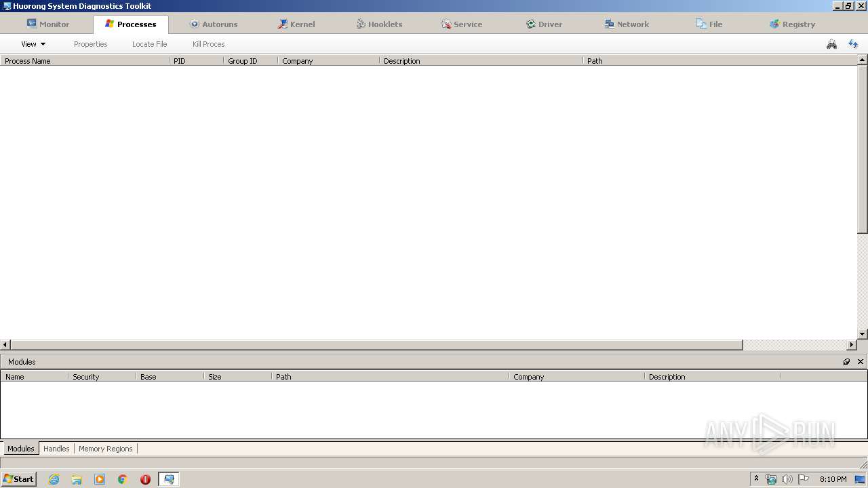
Task: Restore down the Huorong toolkit window
Action: [848, 6]
